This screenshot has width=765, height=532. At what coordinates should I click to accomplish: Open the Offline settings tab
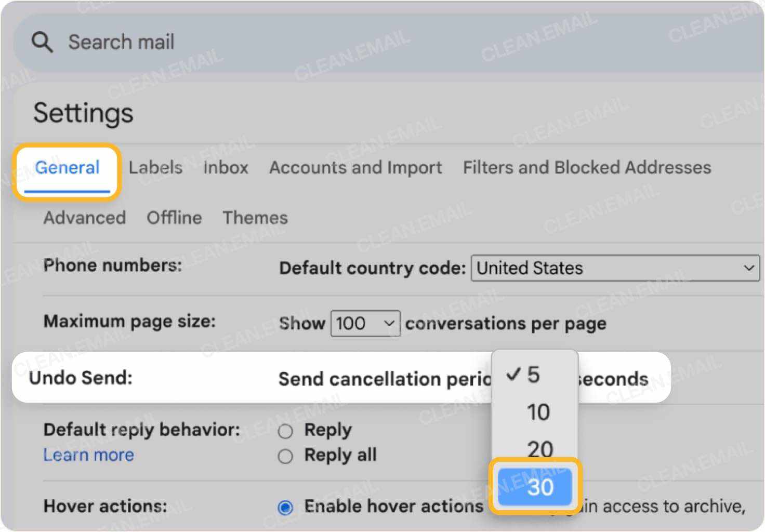click(x=174, y=218)
